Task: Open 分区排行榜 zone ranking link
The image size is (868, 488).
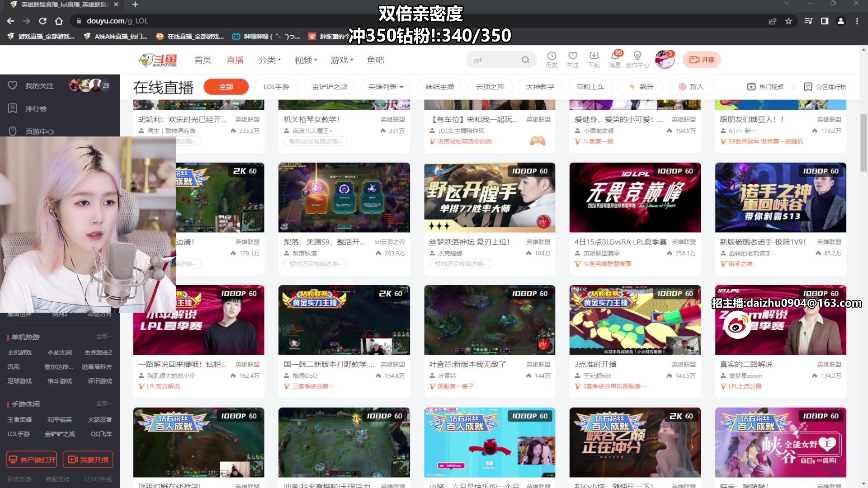Action: tap(825, 87)
